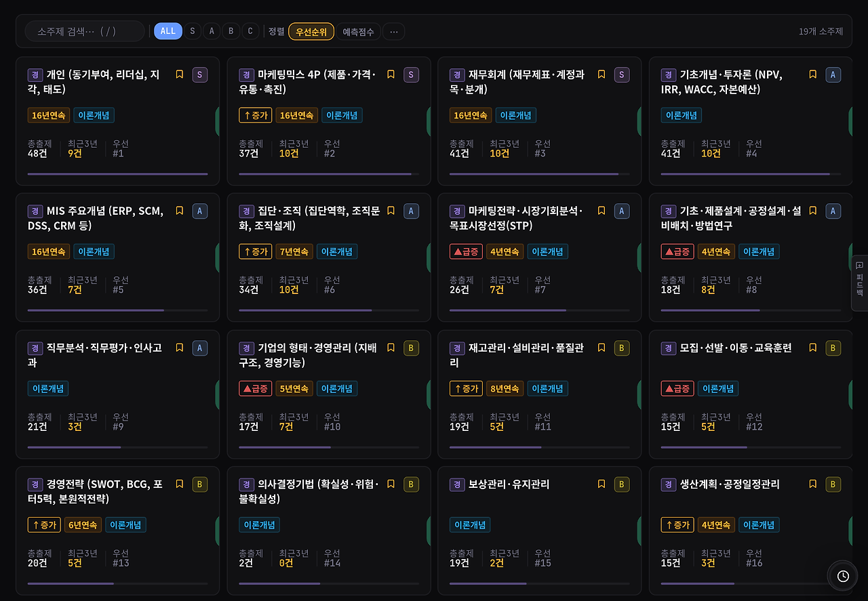Focus the 소주제 검색 search field
This screenshot has width=868, height=601.
coord(85,31)
